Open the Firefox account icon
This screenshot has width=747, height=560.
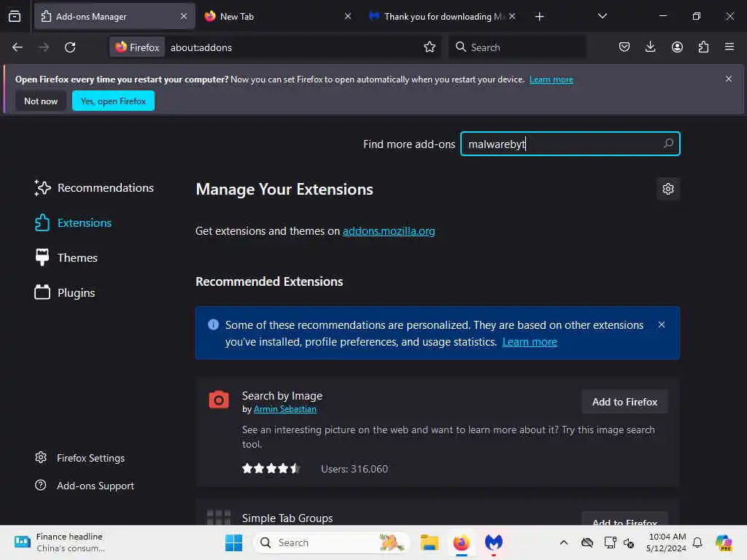pos(677,47)
